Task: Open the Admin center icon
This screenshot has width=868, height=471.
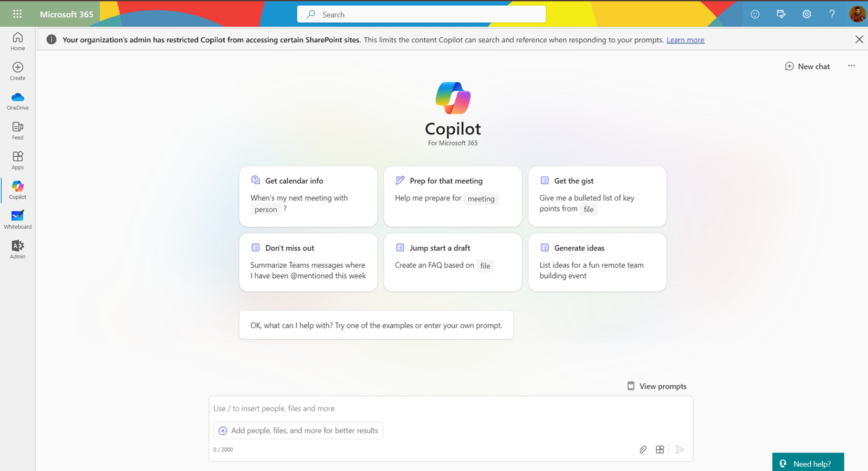Action: pyautogui.click(x=17, y=249)
